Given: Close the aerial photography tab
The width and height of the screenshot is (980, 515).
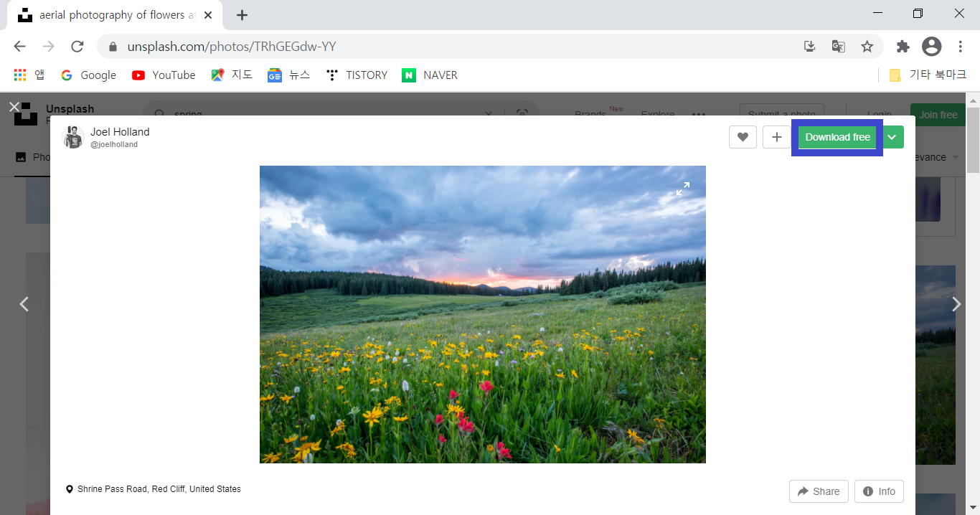Looking at the screenshot, I should coord(208,15).
